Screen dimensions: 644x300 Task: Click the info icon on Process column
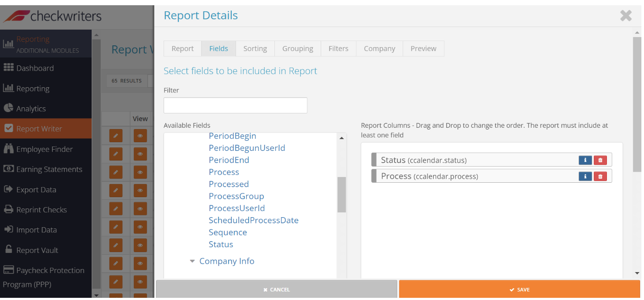click(x=585, y=176)
